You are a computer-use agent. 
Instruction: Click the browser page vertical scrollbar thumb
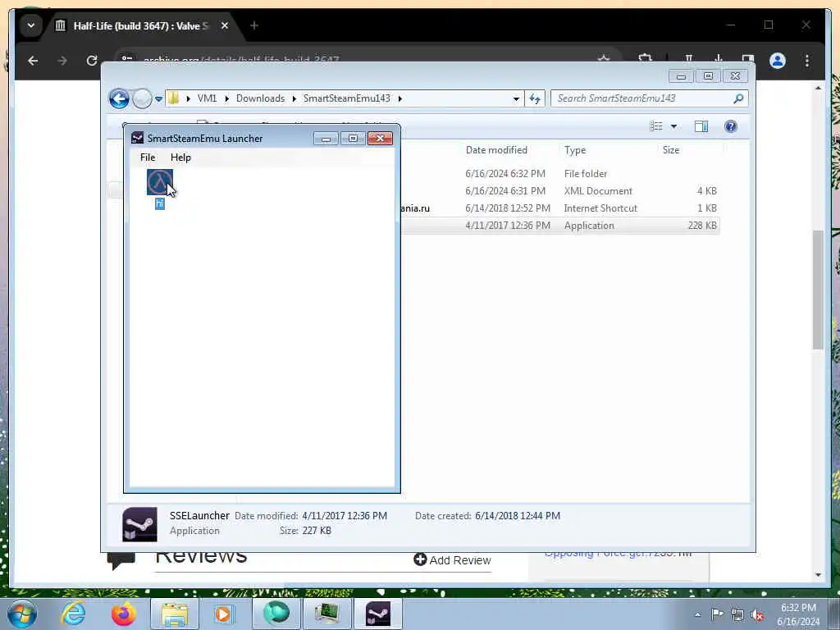pos(818,290)
